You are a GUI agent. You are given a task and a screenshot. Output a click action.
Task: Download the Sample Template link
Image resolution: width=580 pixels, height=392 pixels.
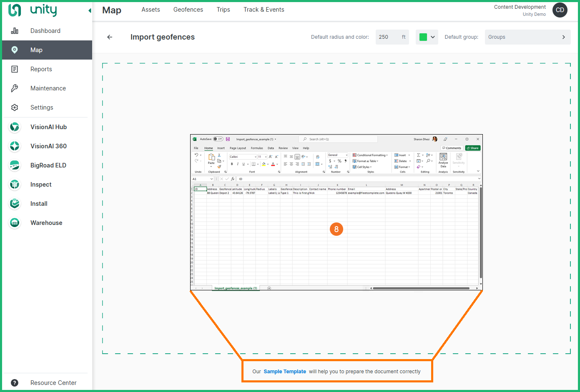(x=285, y=372)
